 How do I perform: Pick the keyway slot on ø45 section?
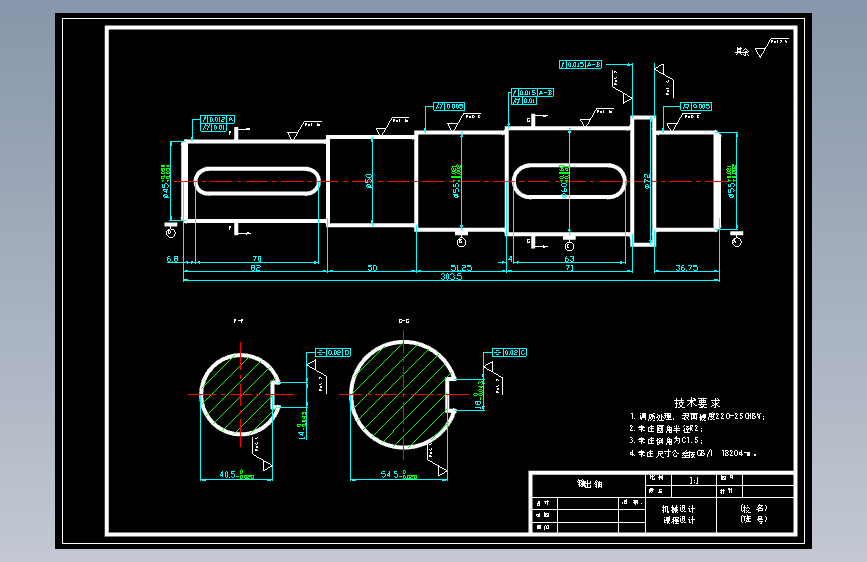[257, 181]
